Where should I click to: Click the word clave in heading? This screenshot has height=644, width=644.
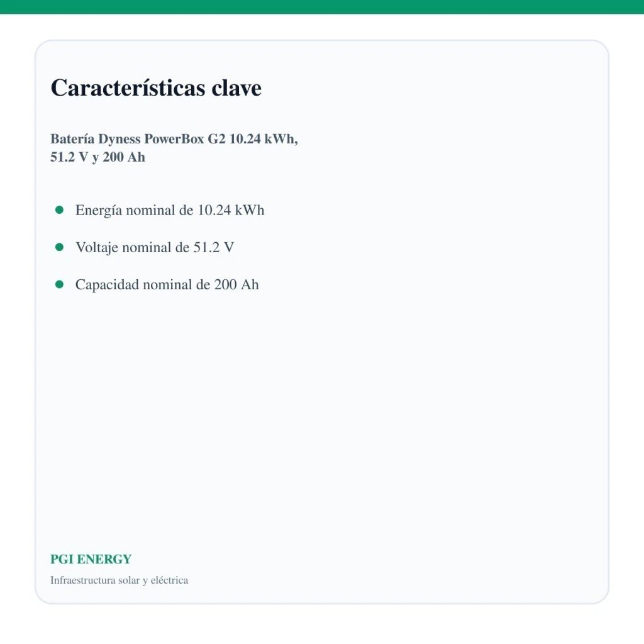(x=236, y=87)
